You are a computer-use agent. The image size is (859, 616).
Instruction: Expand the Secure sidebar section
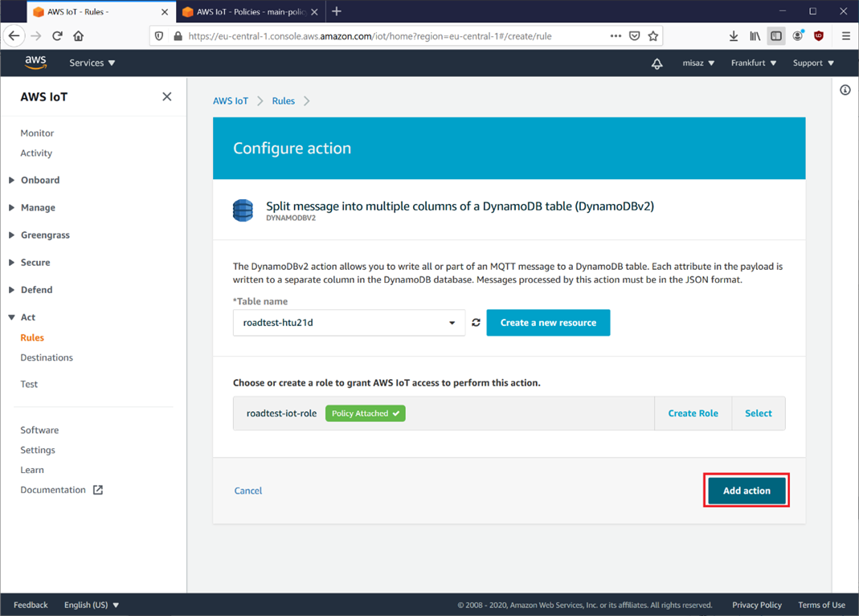click(35, 263)
